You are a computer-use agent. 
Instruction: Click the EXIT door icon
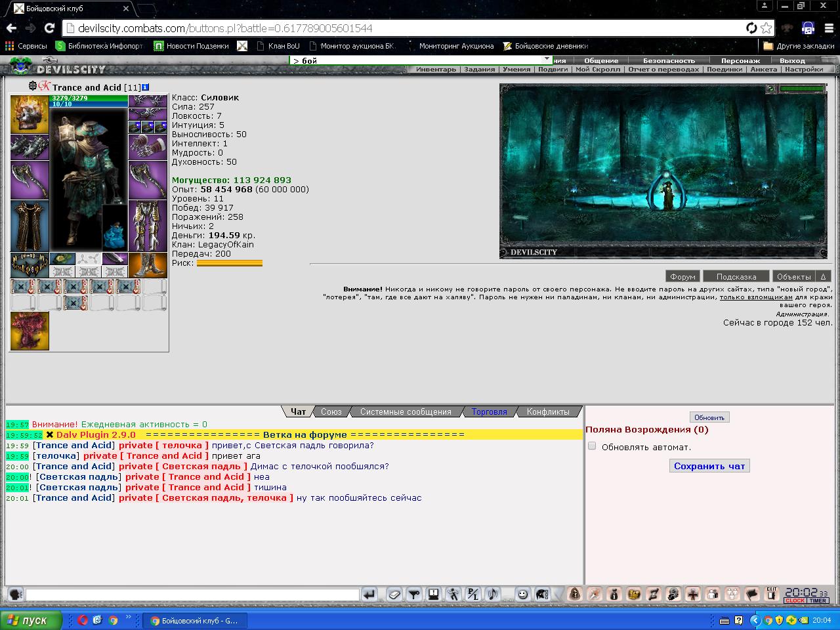[x=772, y=594]
